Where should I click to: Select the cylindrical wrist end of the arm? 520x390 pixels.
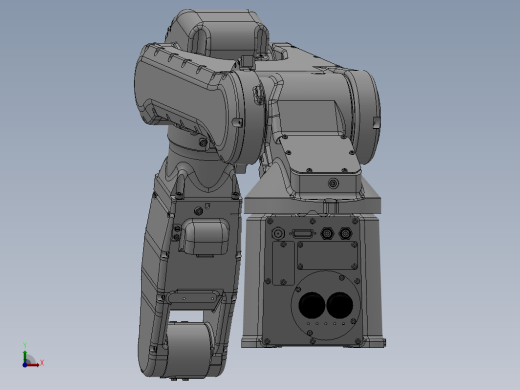click(x=189, y=349)
